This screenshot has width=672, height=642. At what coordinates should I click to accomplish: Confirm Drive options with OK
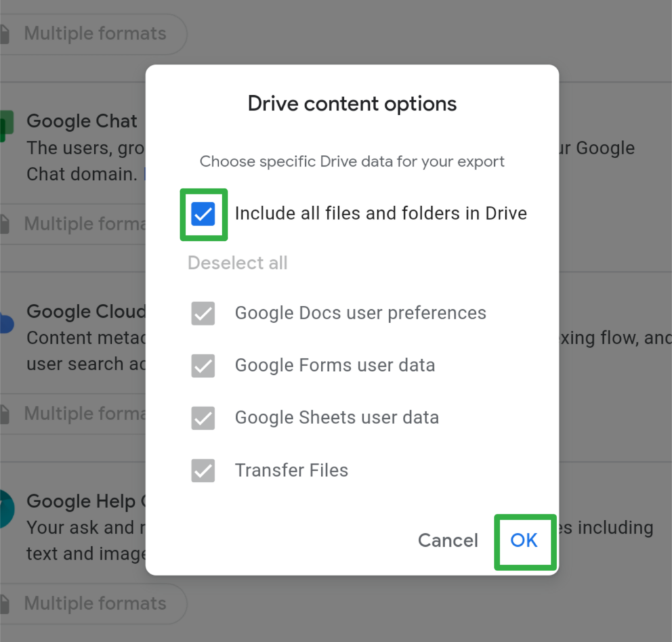(524, 541)
